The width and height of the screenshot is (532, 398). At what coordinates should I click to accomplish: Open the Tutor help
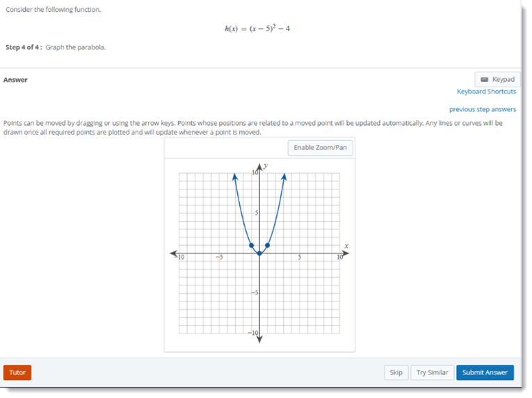[x=17, y=373]
